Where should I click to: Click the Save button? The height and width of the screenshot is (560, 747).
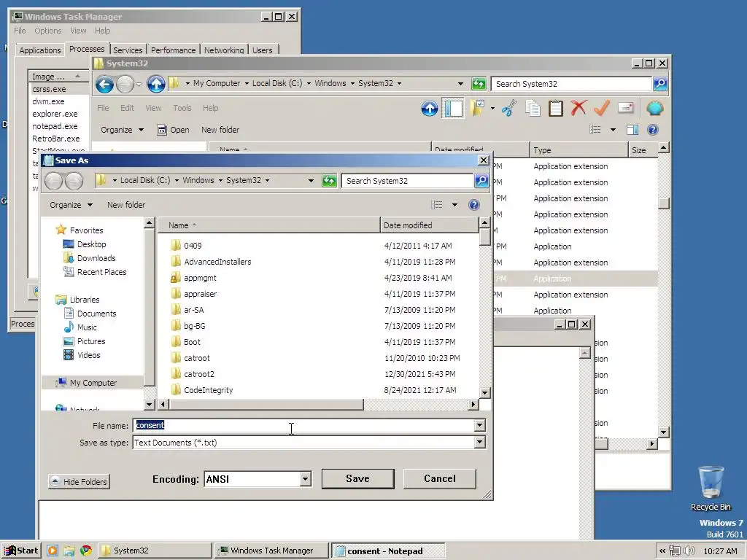pyautogui.click(x=357, y=478)
